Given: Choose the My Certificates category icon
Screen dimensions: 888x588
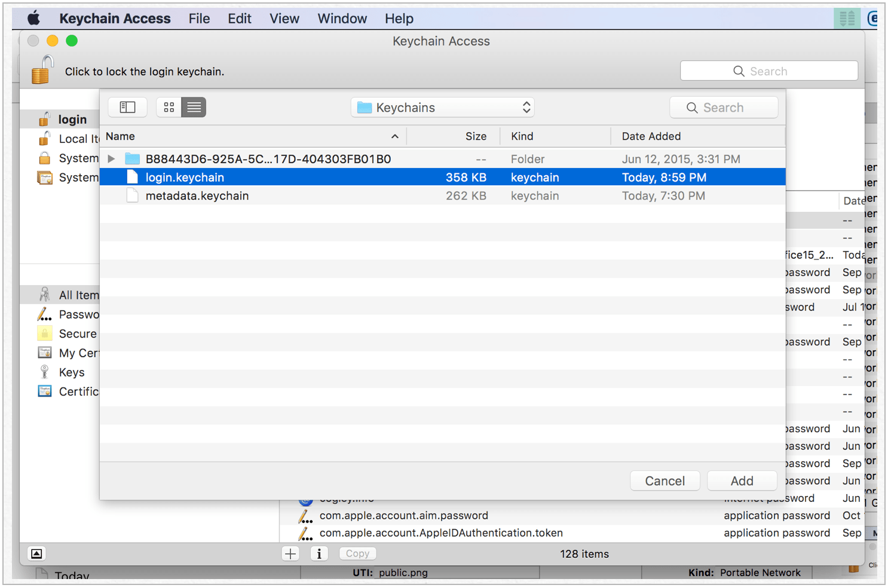Looking at the screenshot, I should (x=44, y=353).
